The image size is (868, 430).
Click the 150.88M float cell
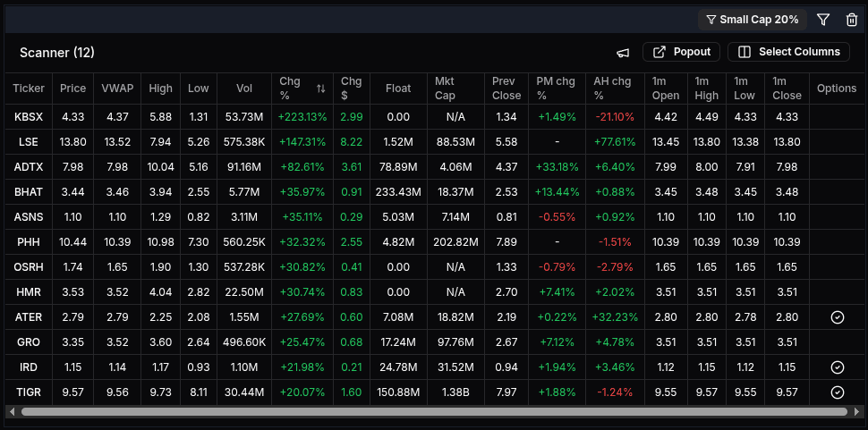[x=398, y=392]
